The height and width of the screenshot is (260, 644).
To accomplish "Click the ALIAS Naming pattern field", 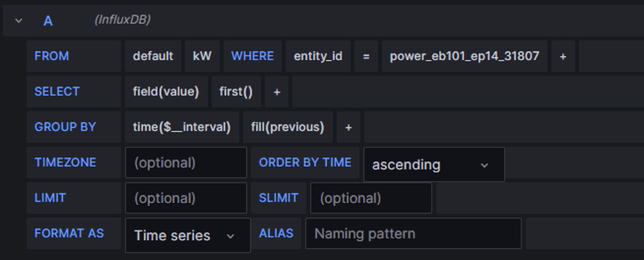I will click(x=413, y=233).
